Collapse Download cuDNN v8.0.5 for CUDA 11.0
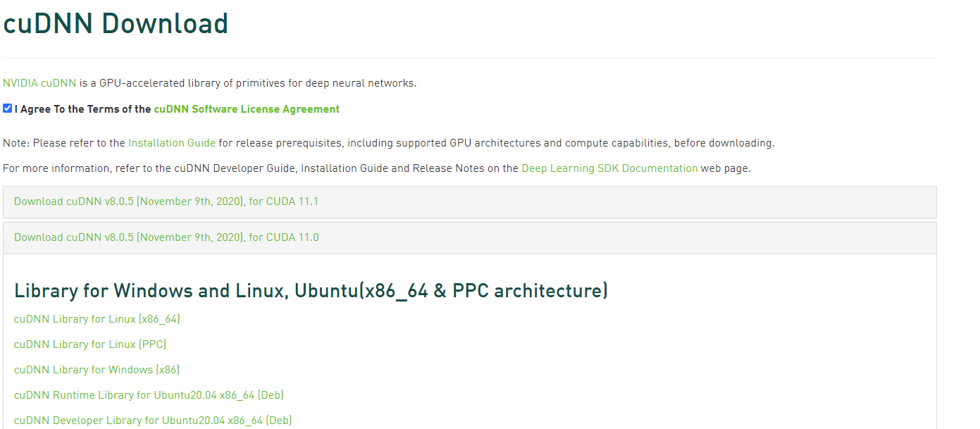The image size is (980, 429). coord(166,237)
